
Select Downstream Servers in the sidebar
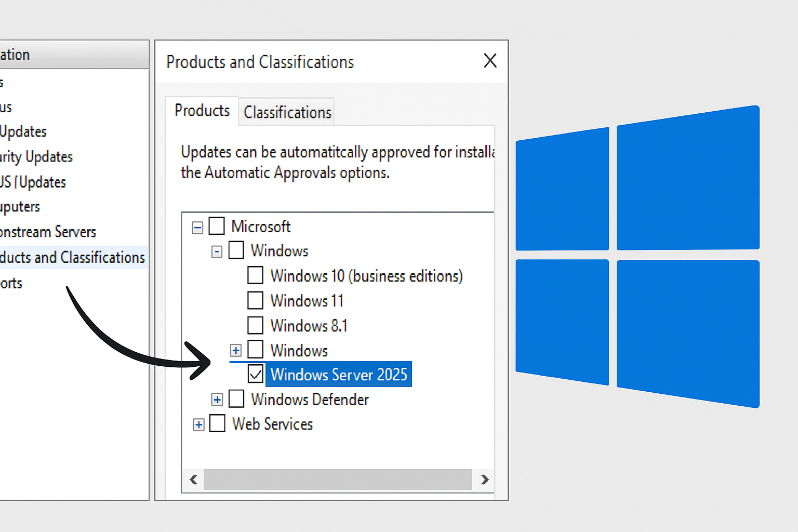[48, 232]
